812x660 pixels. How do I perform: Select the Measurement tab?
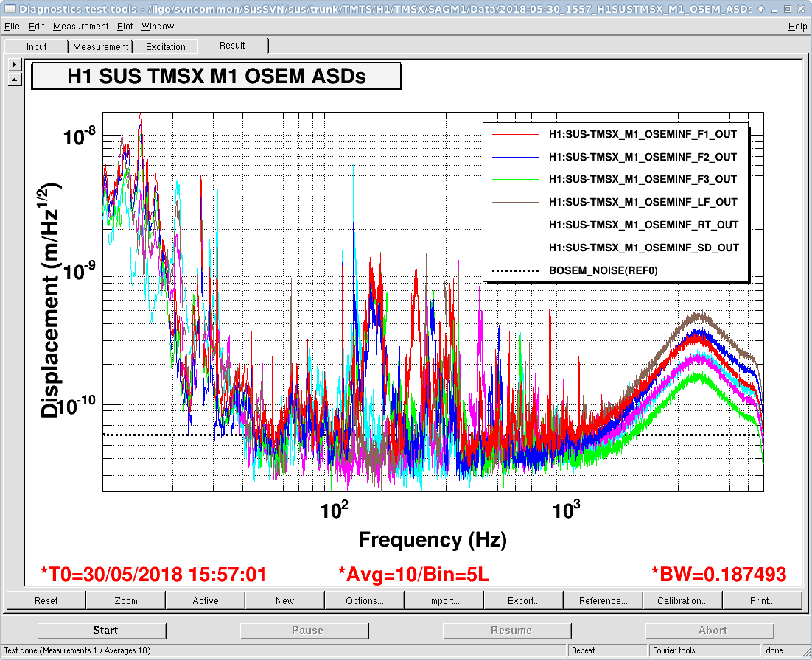click(x=101, y=46)
